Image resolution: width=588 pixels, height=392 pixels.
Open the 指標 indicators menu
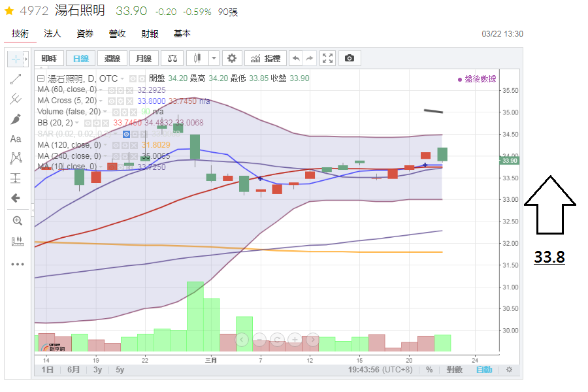(265, 59)
